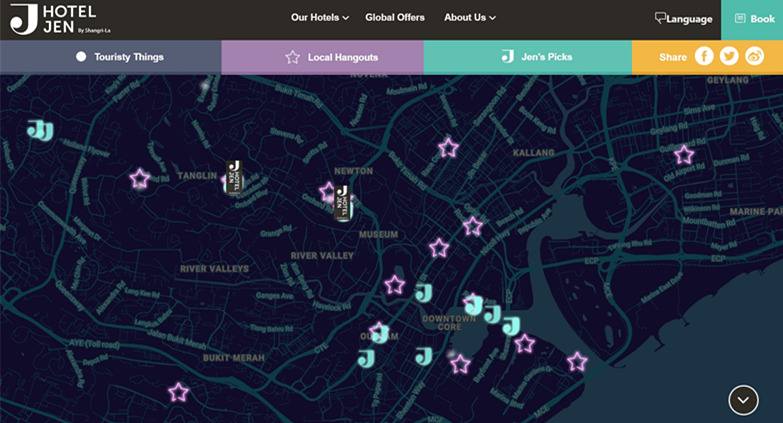Share the map on Facebook
Image resolution: width=783 pixels, height=423 pixels.
704,56
